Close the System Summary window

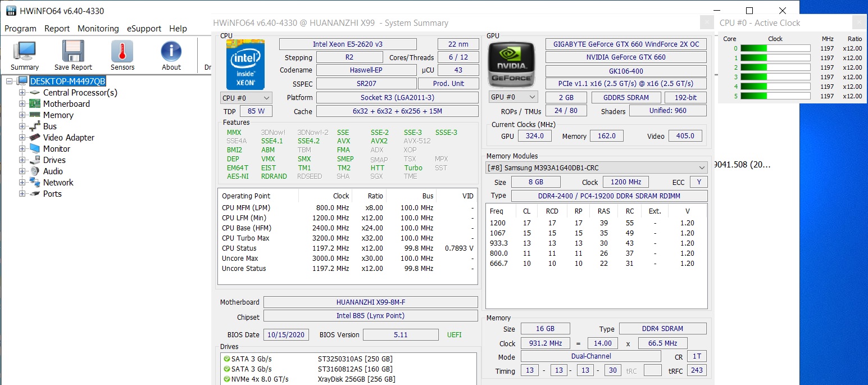[707, 22]
